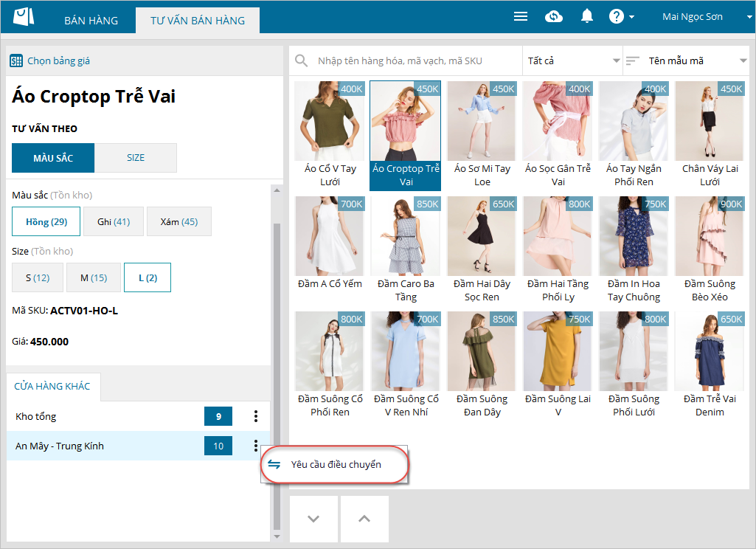This screenshot has height=549, width=756.
Task: Open three-dot menu for An Mây - Trung Kính
Action: pos(256,446)
